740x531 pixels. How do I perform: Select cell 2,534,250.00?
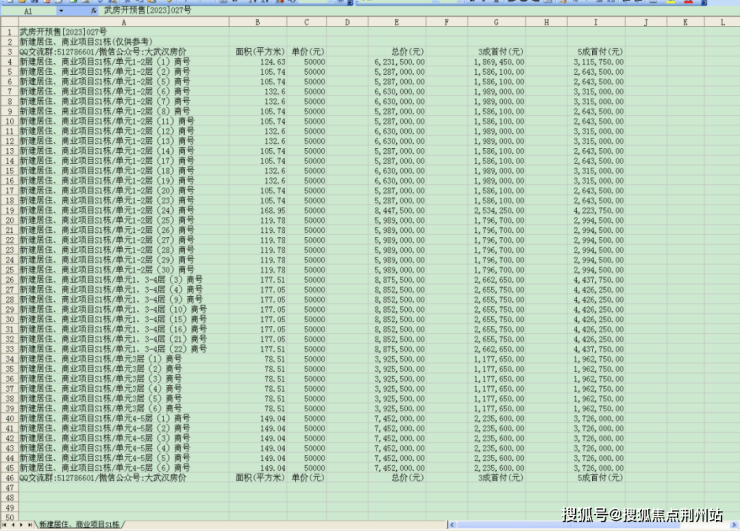[x=496, y=211]
